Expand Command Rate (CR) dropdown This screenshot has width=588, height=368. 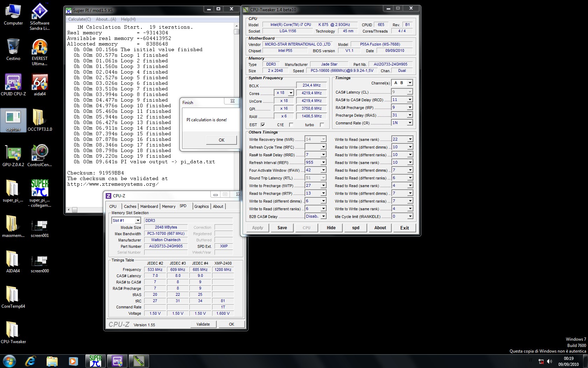pyautogui.click(x=410, y=123)
